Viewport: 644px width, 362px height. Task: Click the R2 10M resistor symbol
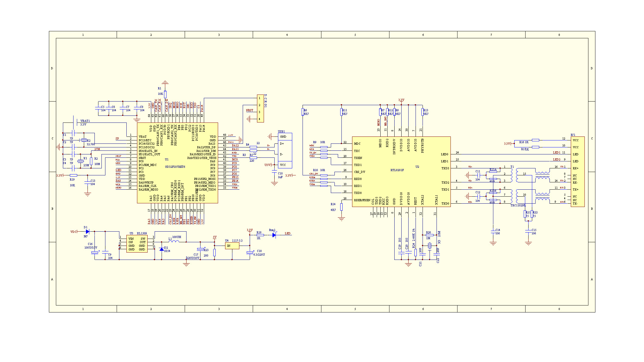click(x=91, y=161)
